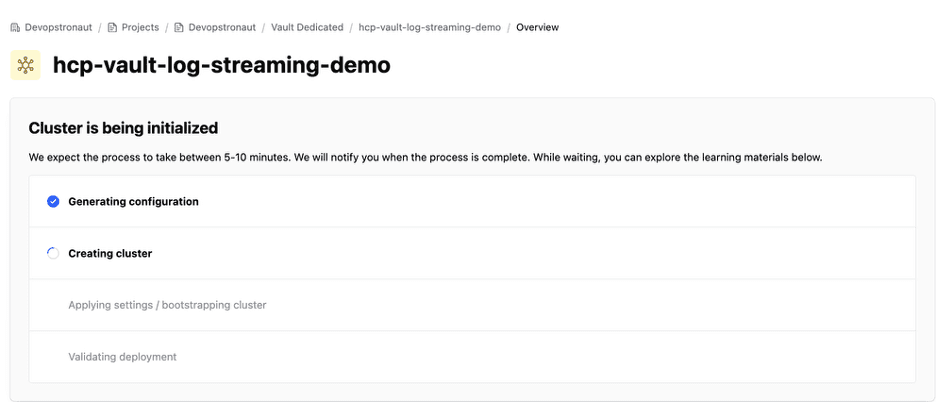This screenshot has height=402, width=936.
Task: Open the Devopstronaut project breadcrumb after Projects
Action: point(220,27)
